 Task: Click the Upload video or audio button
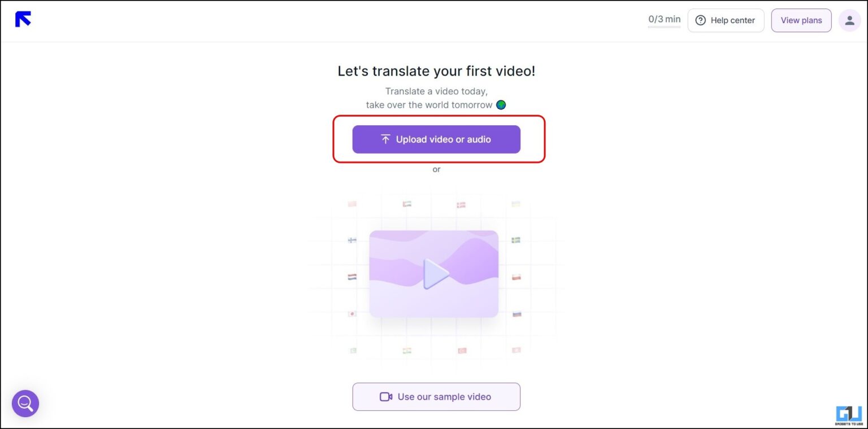[x=436, y=139]
